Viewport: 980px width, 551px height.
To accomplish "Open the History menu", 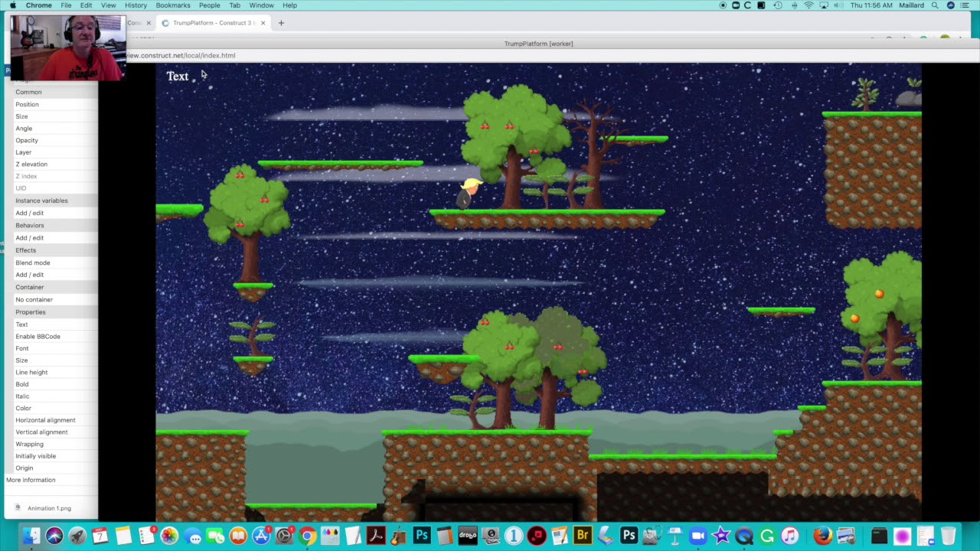I will point(136,5).
